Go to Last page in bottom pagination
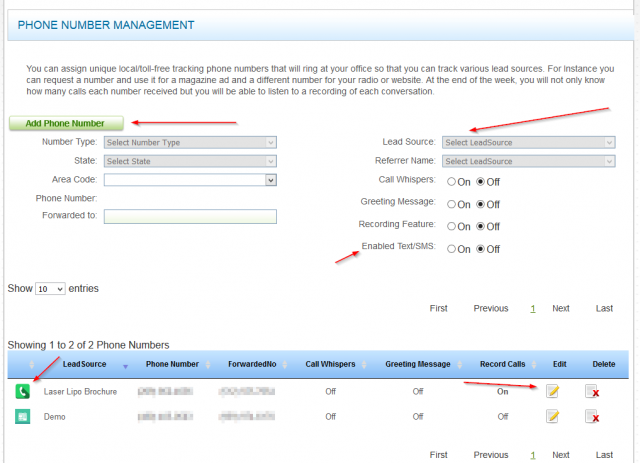Image resolution: width=640 pixels, height=463 pixels. (604, 455)
